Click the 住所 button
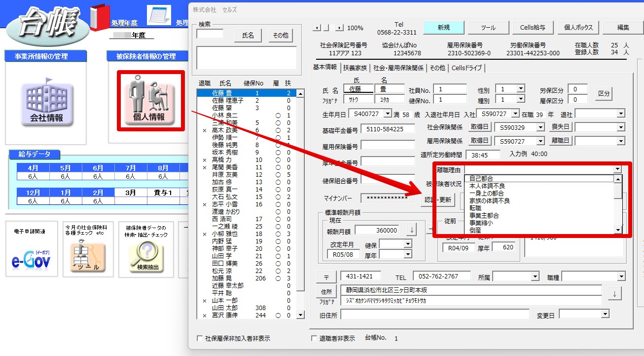Viewport: 644px width, 356px height. pyautogui.click(x=326, y=291)
